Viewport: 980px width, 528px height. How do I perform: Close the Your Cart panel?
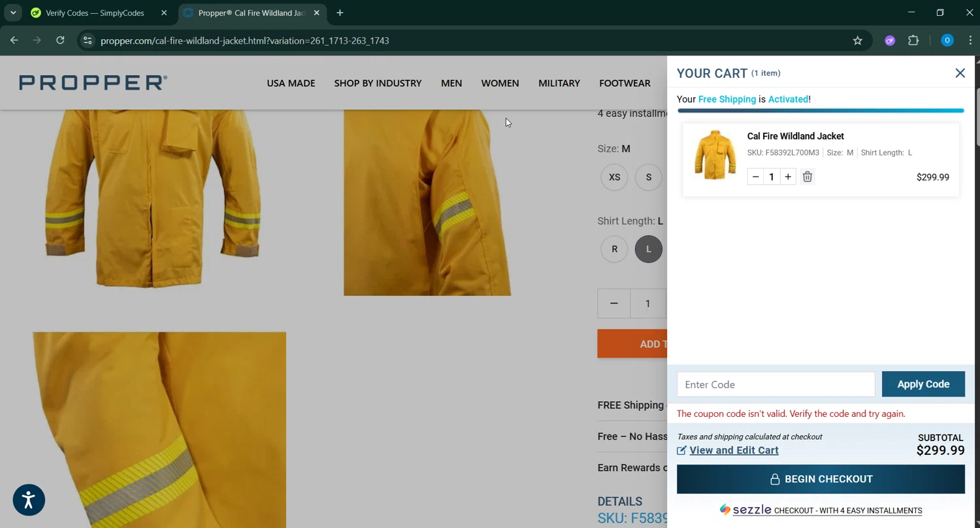coord(960,73)
